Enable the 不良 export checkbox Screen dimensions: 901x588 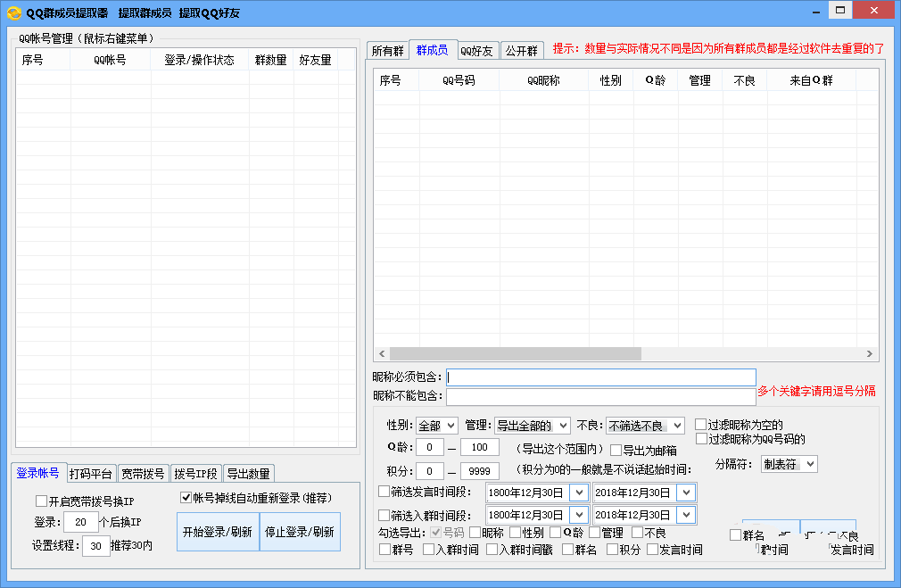pyautogui.click(x=637, y=533)
